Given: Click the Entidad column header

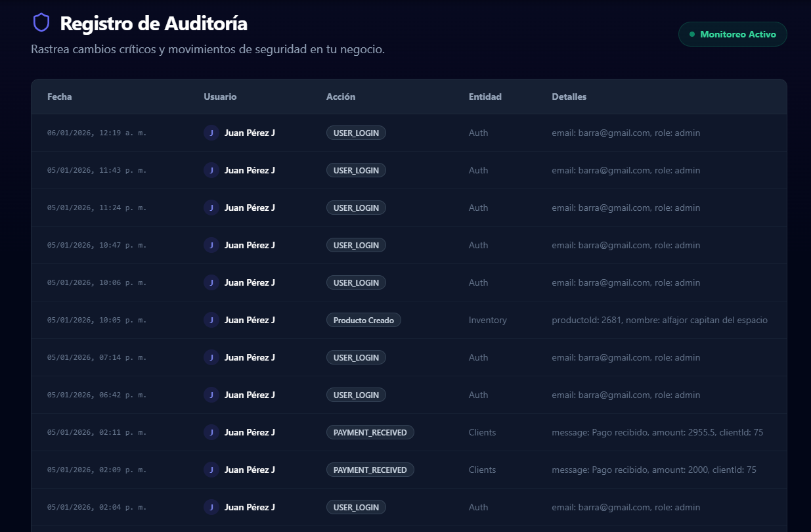Looking at the screenshot, I should 485,97.
